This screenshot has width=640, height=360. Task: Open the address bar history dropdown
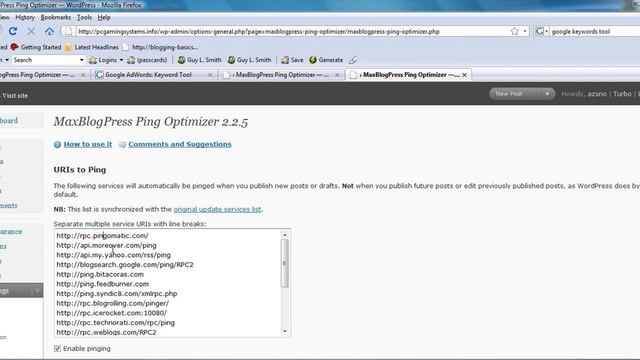point(525,31)
